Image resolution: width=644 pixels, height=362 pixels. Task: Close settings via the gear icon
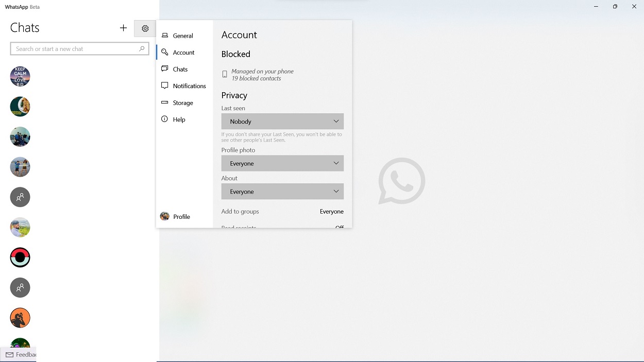[x=145, y=28]
